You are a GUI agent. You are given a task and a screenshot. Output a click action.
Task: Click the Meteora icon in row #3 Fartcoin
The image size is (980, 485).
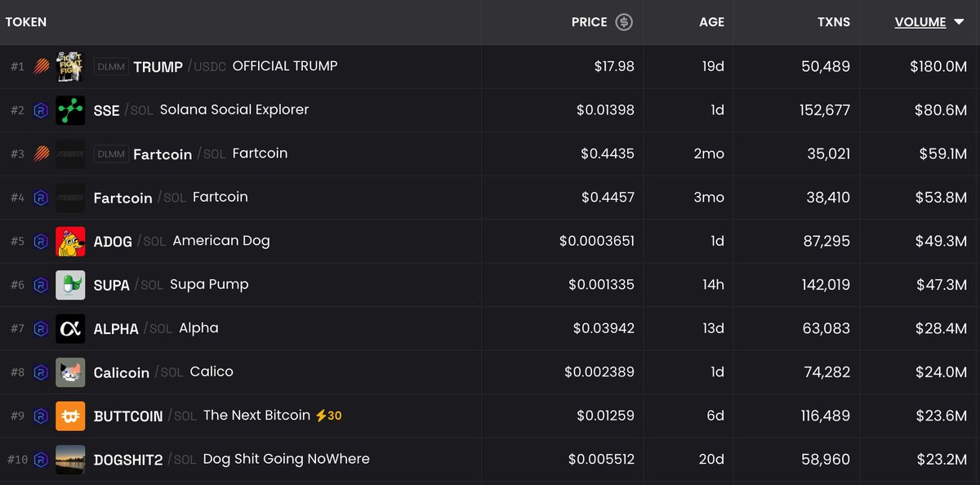click(41, 154)
